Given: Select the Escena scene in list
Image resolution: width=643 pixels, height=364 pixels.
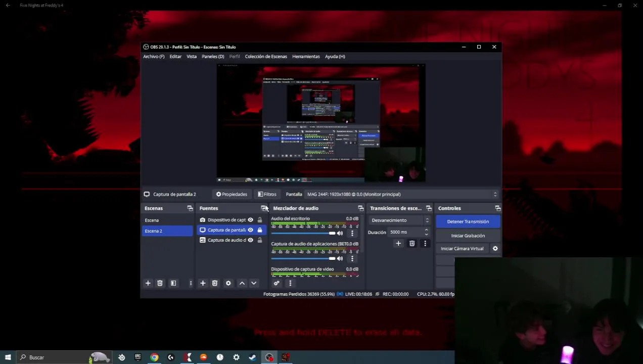Looking at the screenshot, I should (x=167, y=220).
